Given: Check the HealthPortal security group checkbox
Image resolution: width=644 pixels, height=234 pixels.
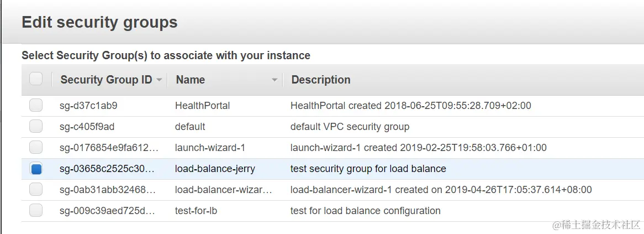Looking at the screenshot, I should 36,105.
